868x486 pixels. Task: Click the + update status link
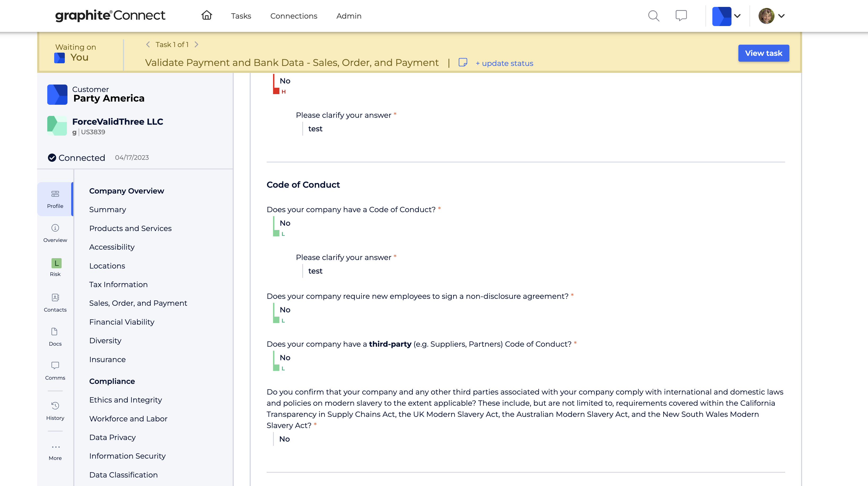coord(504,63)
